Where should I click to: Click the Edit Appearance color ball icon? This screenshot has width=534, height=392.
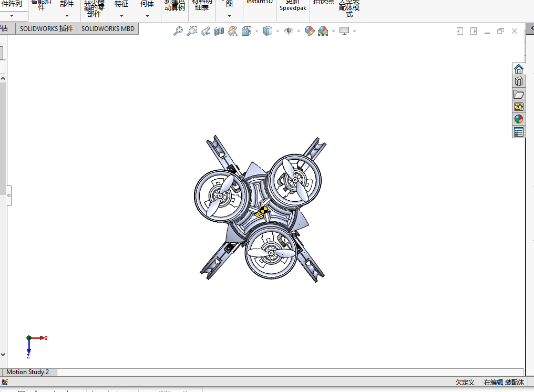pyautogui.click(x=310, y=31)
